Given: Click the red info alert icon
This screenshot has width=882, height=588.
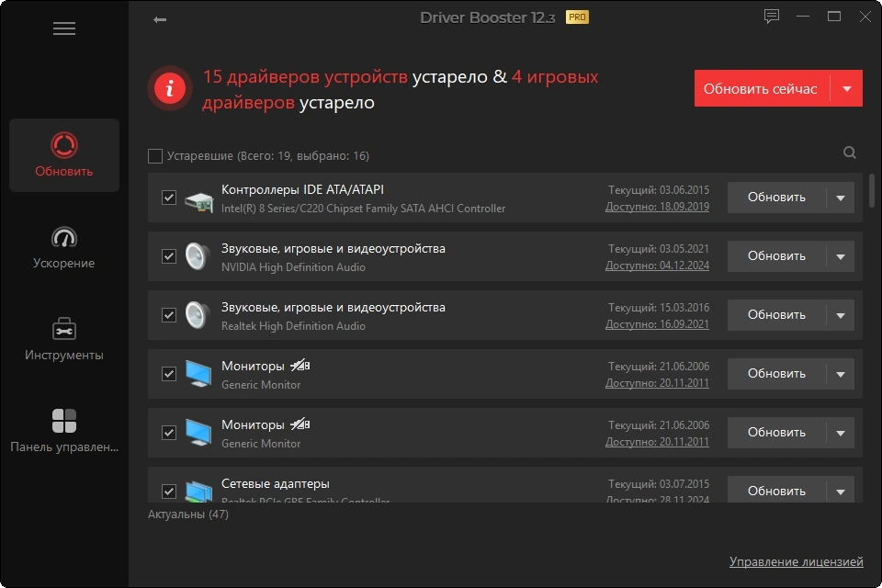Looking at the screenshot, I should [170, 88].
